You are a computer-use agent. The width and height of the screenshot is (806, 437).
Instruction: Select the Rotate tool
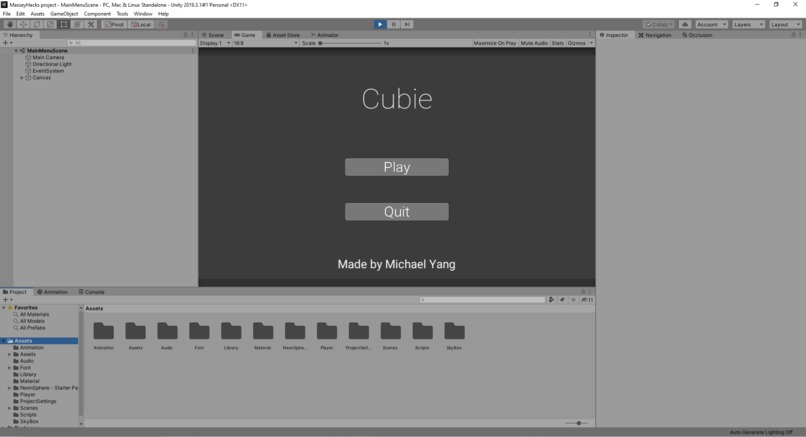pos(36,24)
